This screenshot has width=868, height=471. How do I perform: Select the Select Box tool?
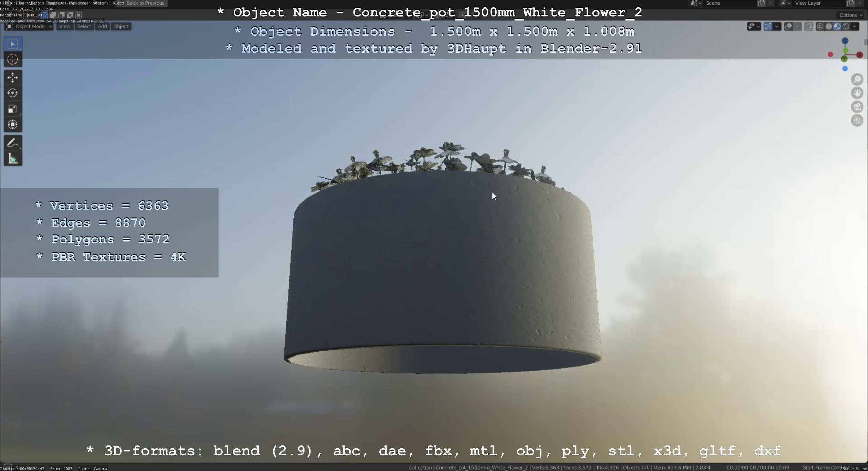13,44
